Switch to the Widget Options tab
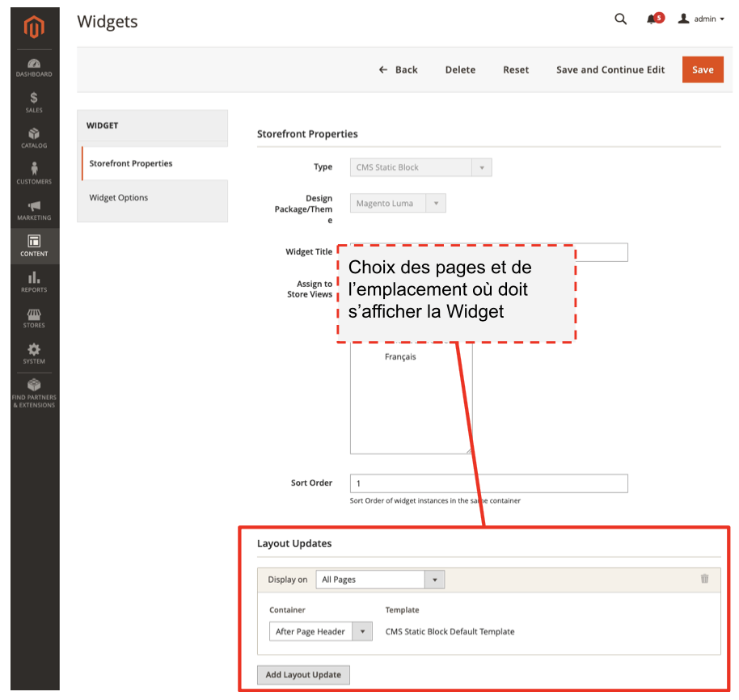739x700 pixels. [x=153, y=197]
